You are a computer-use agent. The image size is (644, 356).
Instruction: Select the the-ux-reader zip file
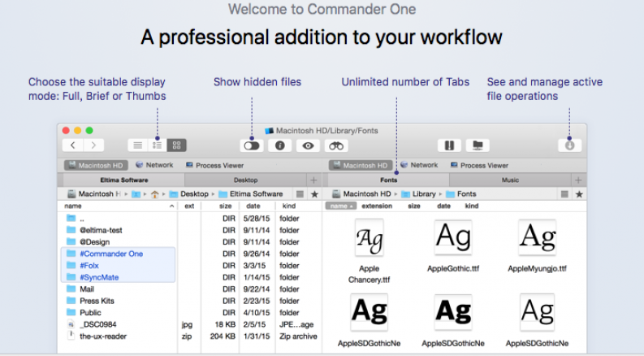[192, 336]
